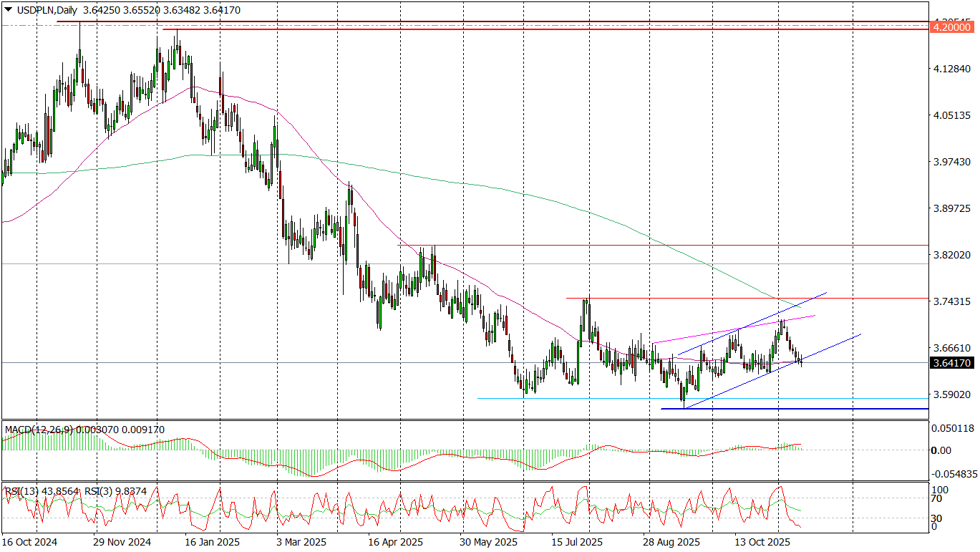This screenshot has height=552, width=980.
Task: Click the 3.74315 price scale value
Action: [x=951, y=301]
